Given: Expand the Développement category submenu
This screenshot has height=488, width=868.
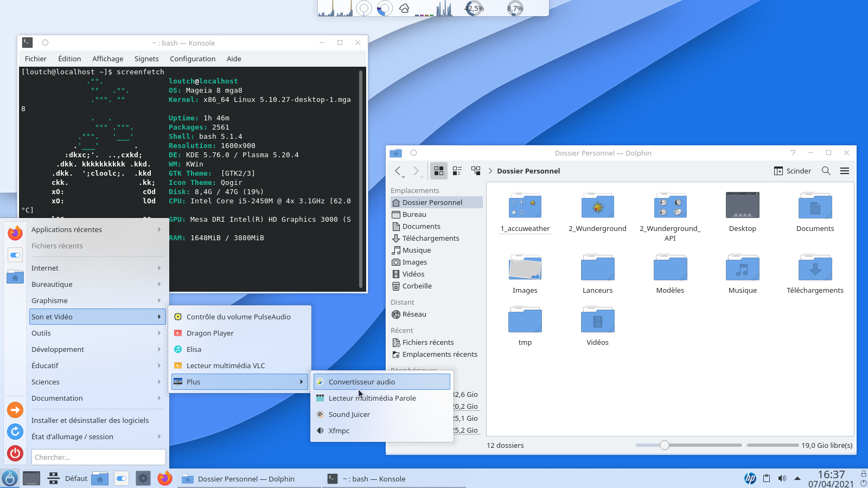Looking at the screenshot, I should pyautogui.click(x=97, y=349).
